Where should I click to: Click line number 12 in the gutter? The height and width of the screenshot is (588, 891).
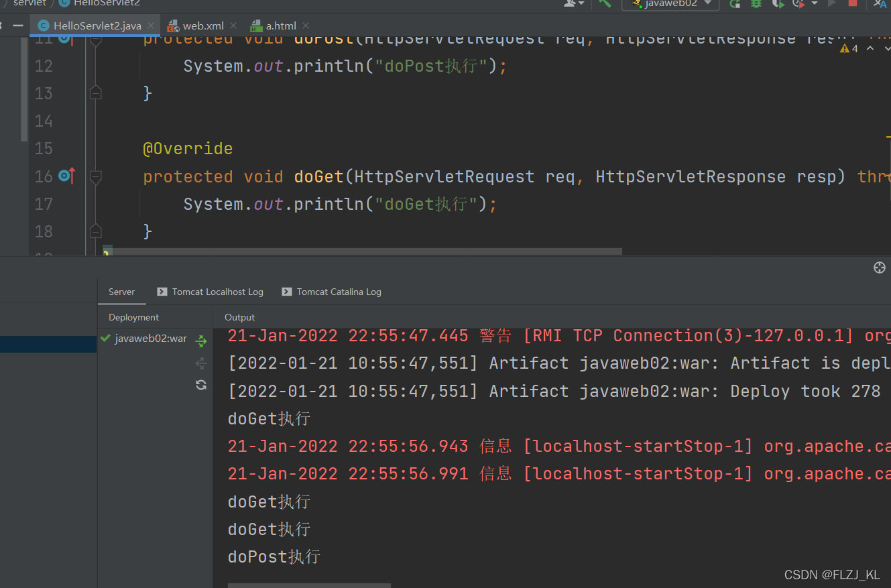click(44, 66)
